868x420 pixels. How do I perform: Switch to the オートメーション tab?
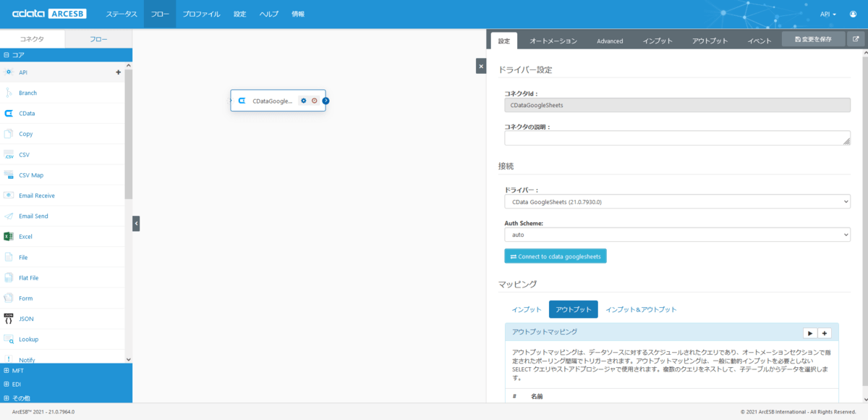click(x=553, y=41)
